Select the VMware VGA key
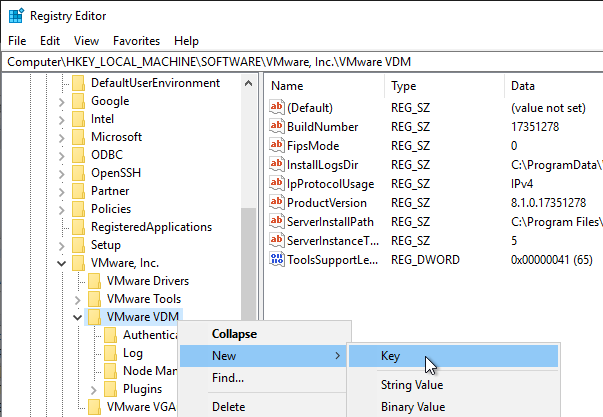 pyautogui.click(x=141, y=407)
